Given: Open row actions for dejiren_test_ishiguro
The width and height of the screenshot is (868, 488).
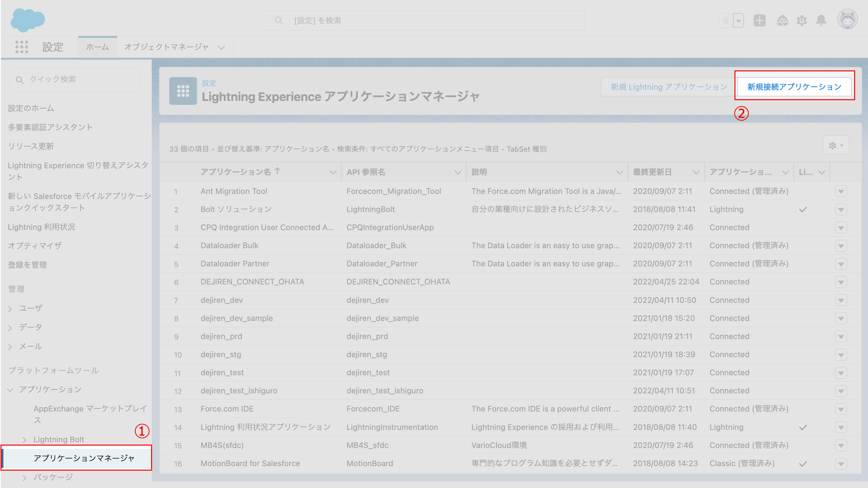Looking at the screenshot, I should [841, 391].
